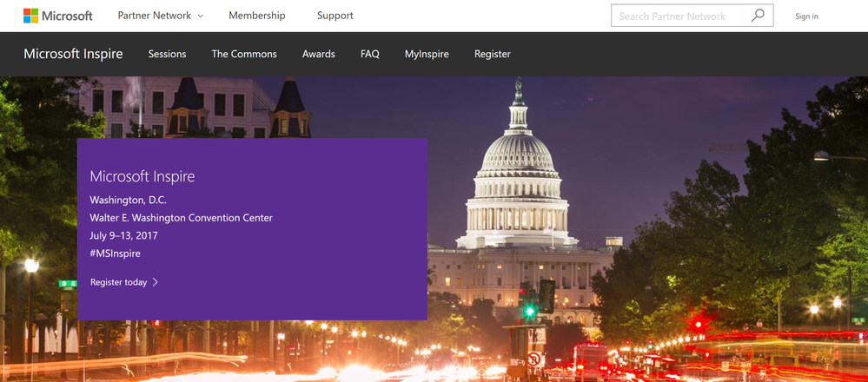
Task: Click Walter E. Washington Convention Center text
Action: (x=181, y=218)
